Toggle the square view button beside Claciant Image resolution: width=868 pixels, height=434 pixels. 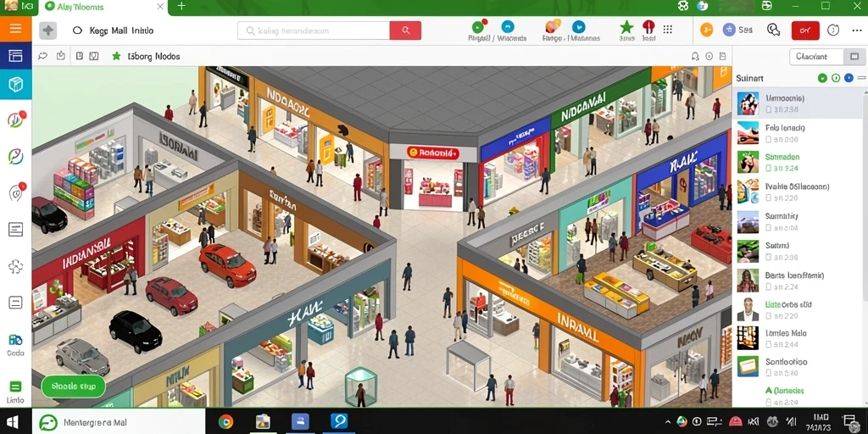coord(854,57)
